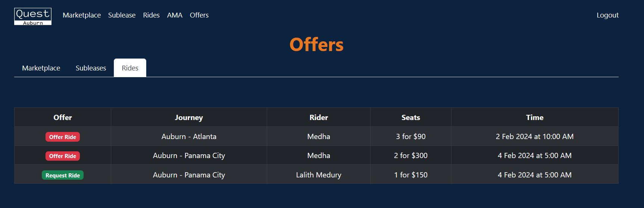Screen dimensions: 644x208
Task: Select the Rides tab
Action: point(130,68)
